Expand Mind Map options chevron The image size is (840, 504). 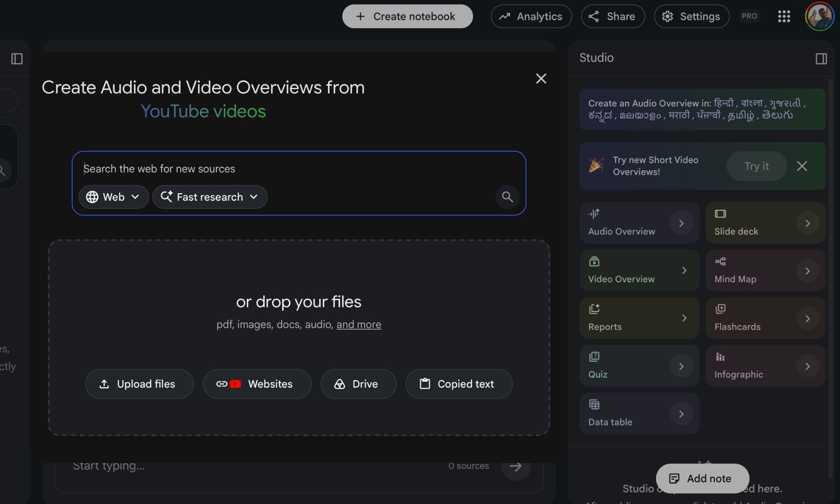(x=807, y=271)
